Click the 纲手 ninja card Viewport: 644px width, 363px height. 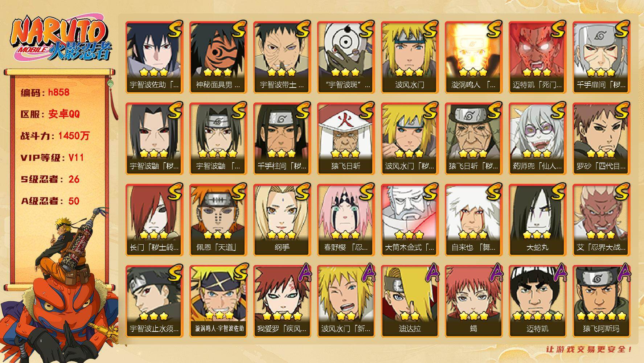coord(282,220)
